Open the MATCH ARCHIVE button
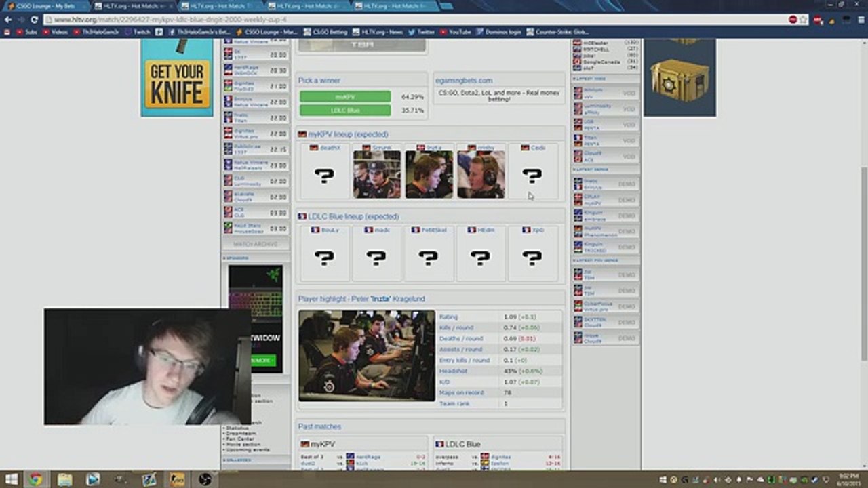The width and height of the screenshot is (868, 488). [255, 244]
